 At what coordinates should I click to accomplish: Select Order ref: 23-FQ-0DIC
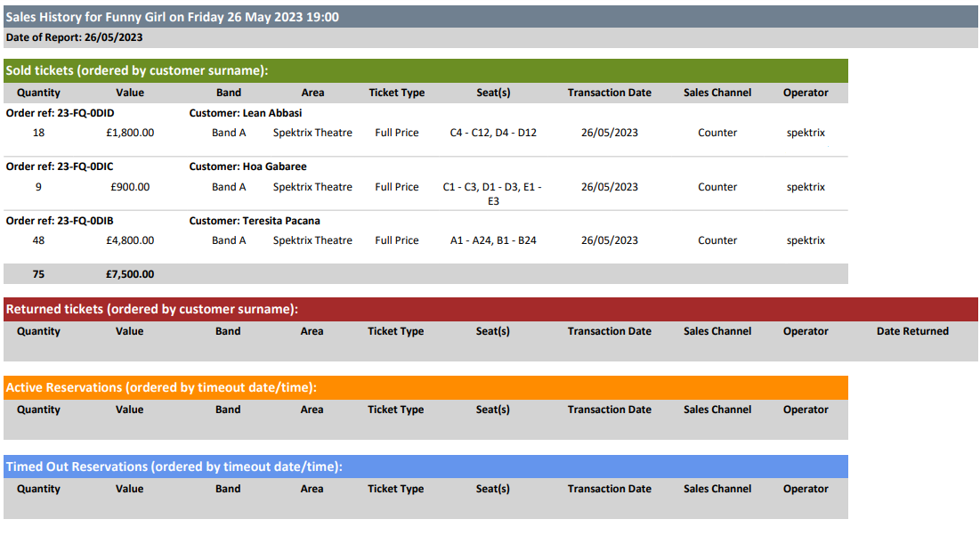[60, 166]
